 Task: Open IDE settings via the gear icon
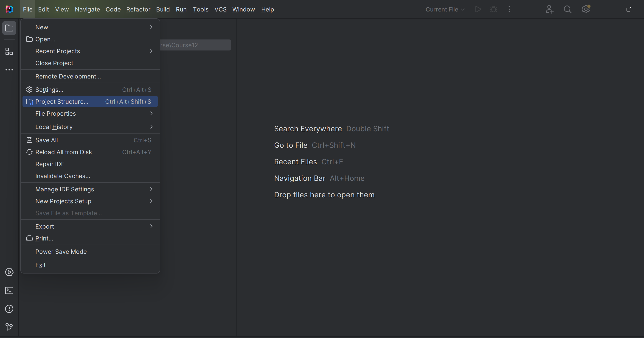586,9
